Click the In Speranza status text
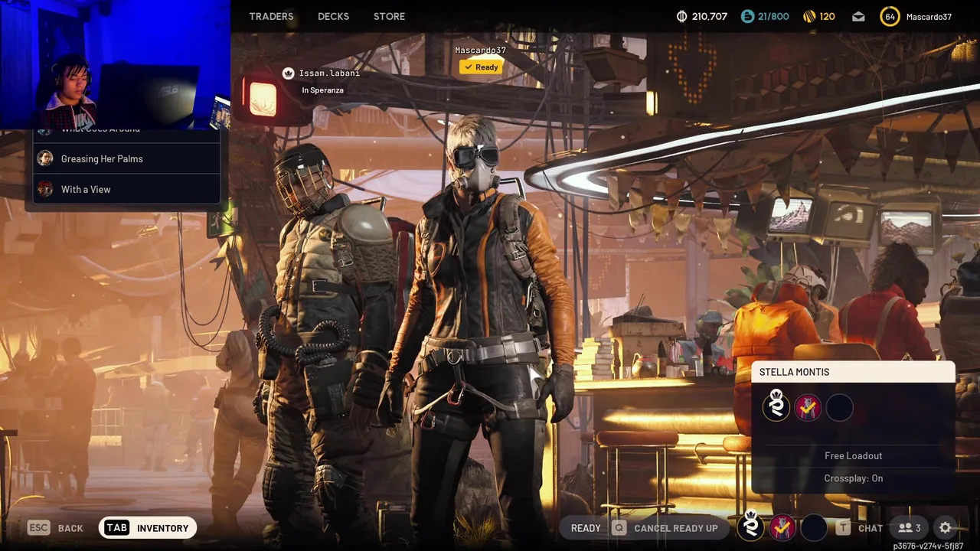Screen dimensions: 980x551 (322, 90)
